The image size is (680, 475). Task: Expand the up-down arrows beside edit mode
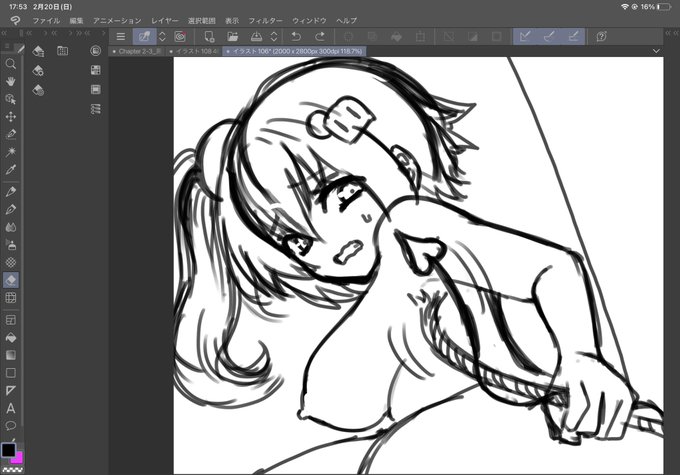(162, 36)
